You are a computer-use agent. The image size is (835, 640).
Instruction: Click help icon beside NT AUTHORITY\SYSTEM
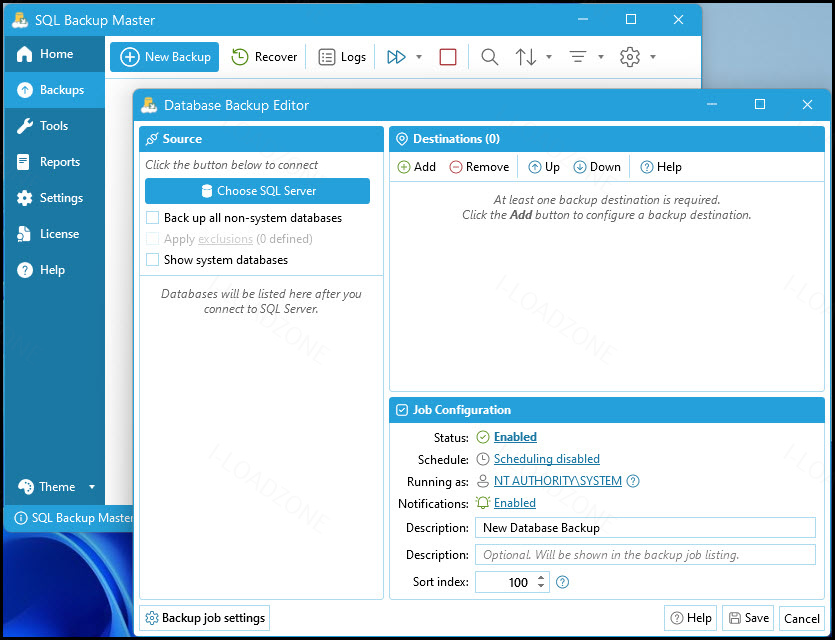[633, 481]
